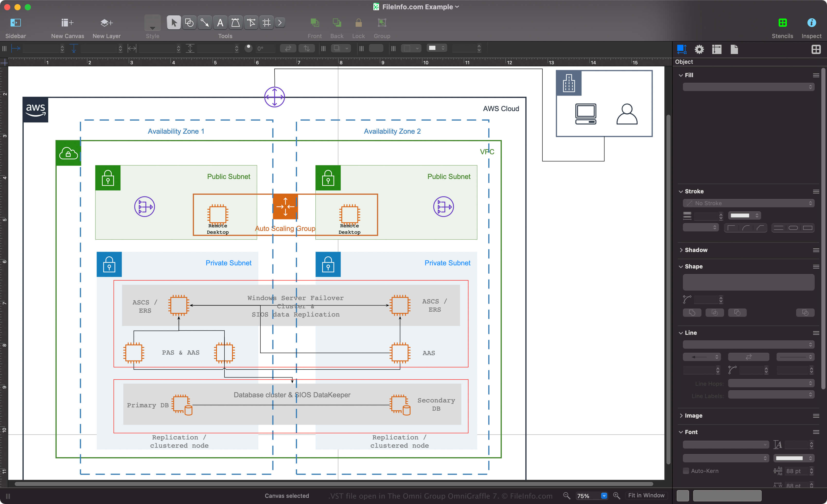Show more tools with the chevron button
Image resolution: width=827 pixels, height=504 pixels.
coord(280,23)
